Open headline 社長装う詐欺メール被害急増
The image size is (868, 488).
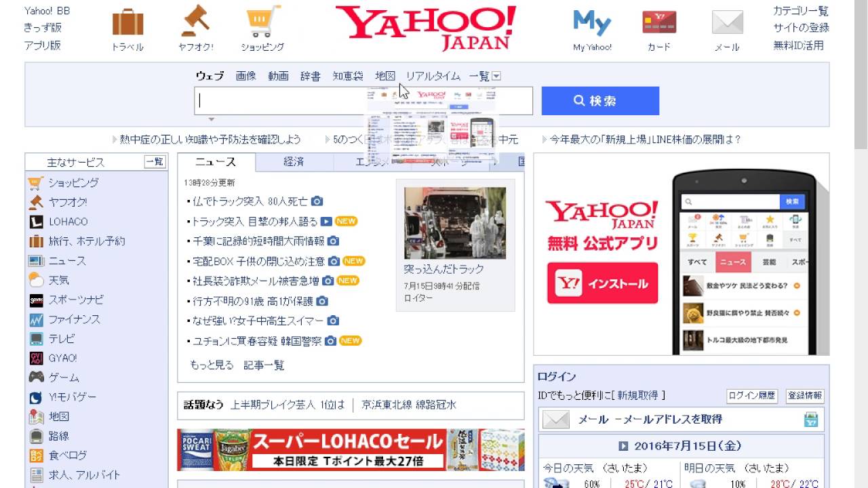pyautogui.click(x=256, y=281)
